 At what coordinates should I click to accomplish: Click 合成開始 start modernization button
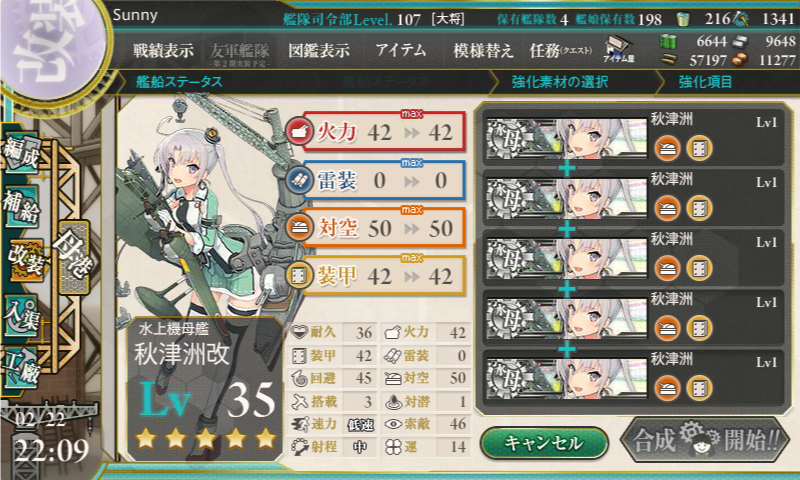pyautogui.click(x=705, y=440)
